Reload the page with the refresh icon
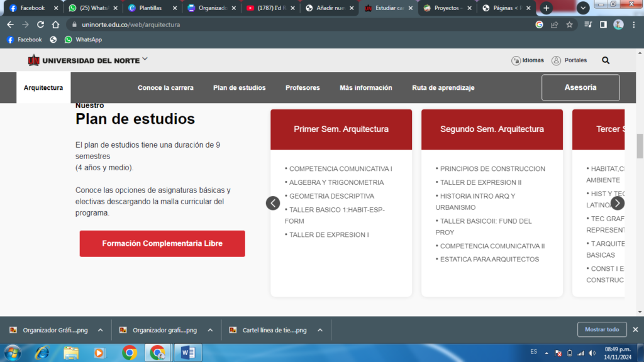 point(41,25)
